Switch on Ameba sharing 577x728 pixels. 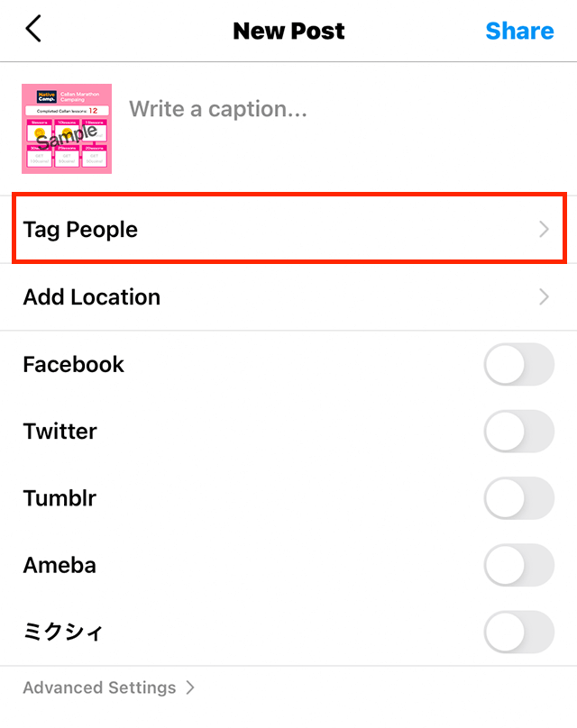[518, 566]
